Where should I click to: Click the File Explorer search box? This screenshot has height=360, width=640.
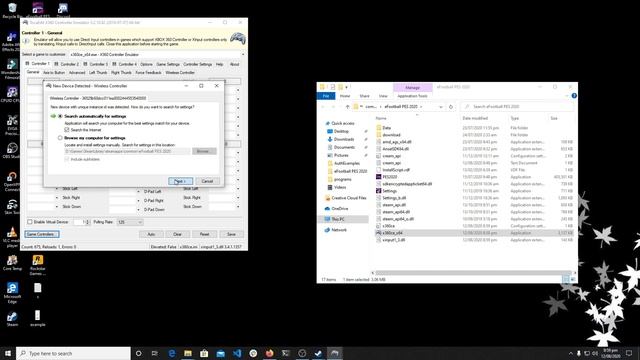click(518, 107)
